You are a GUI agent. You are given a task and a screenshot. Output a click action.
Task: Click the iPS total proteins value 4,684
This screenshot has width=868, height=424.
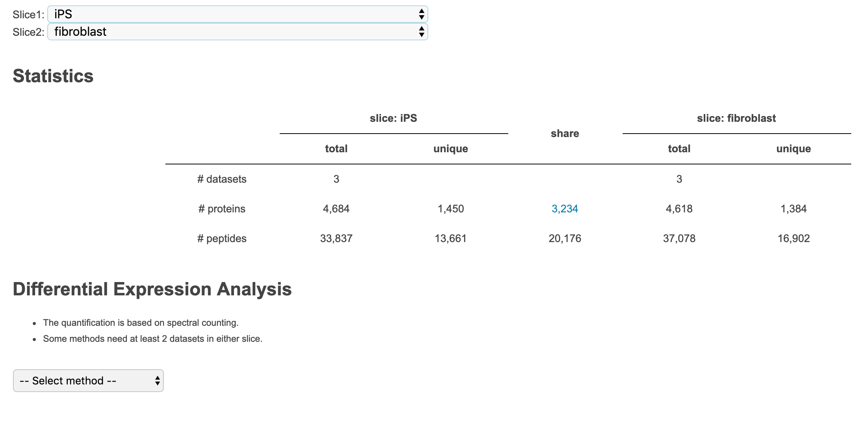point(336,209)
